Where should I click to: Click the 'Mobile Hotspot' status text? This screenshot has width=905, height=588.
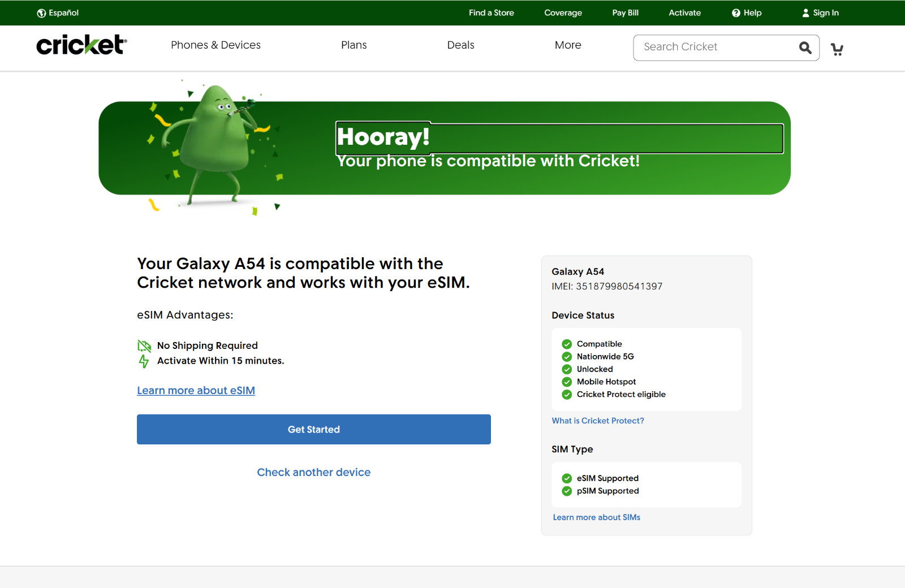click(606, 382)
